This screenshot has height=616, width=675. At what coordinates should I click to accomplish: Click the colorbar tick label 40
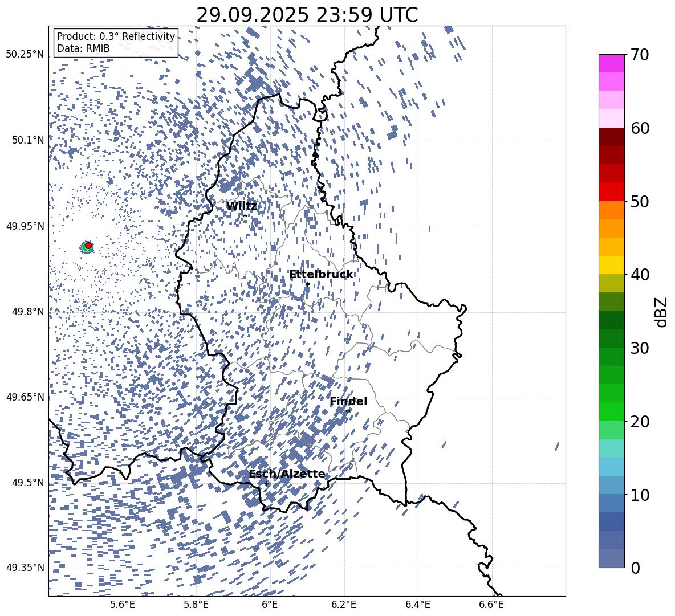(640, 275)
